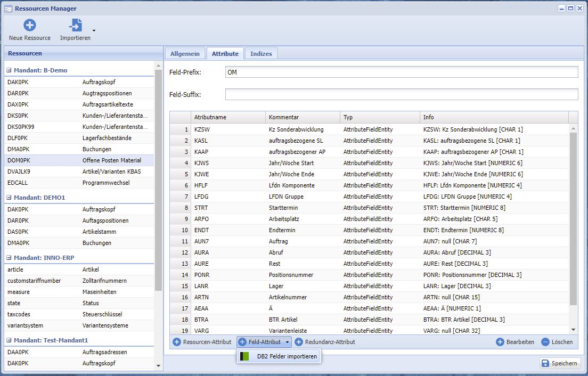588x376 pixels.
Task: Click the Löschen delete button
Action: click(557, 342)
